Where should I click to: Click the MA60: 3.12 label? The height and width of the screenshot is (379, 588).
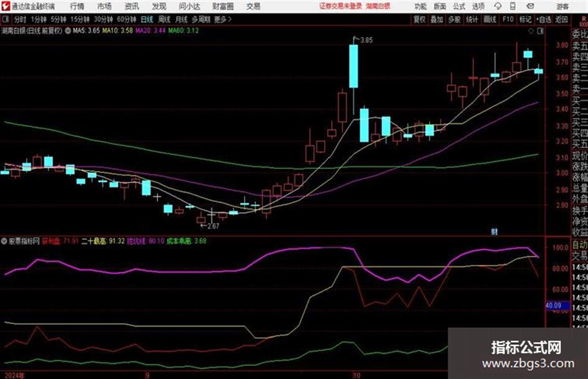point(184,30)
